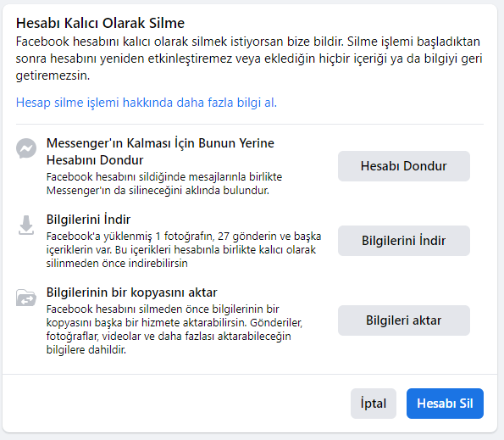Click the heading Hesabı Kalıcı Olarak Silme
Screen dimensions: 504x440
(100, 23)
